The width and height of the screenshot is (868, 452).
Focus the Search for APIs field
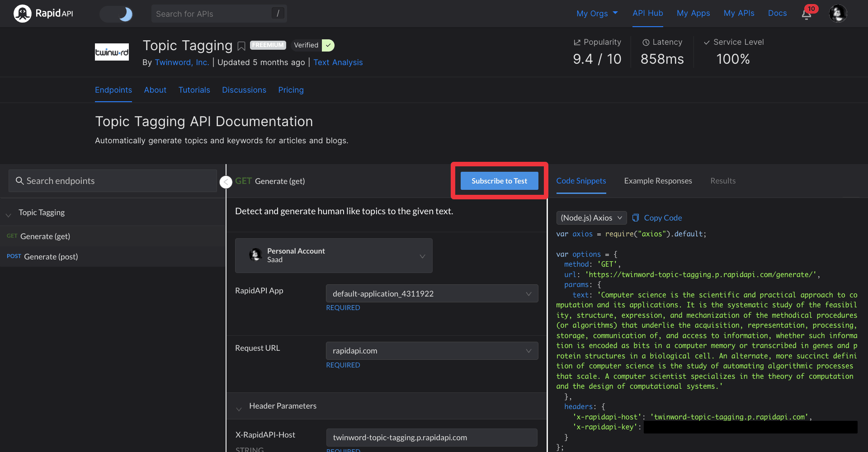coord(219,14)
